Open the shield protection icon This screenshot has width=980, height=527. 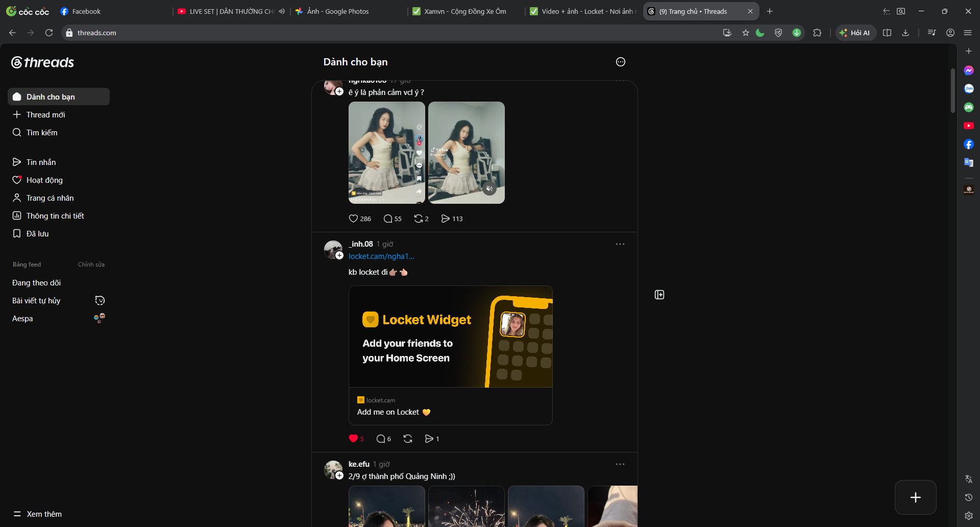click(x=778, y=33)
